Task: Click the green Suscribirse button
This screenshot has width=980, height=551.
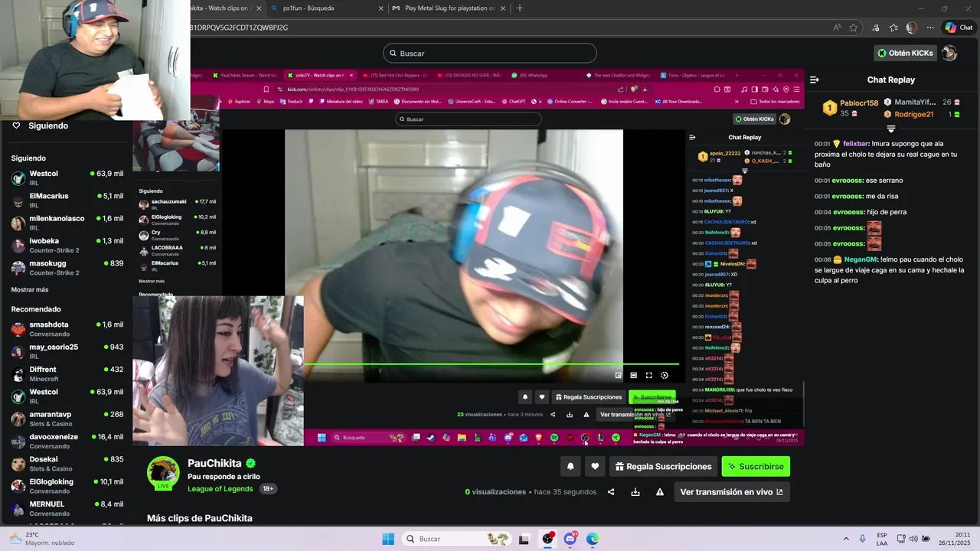Action: [756, 466]
